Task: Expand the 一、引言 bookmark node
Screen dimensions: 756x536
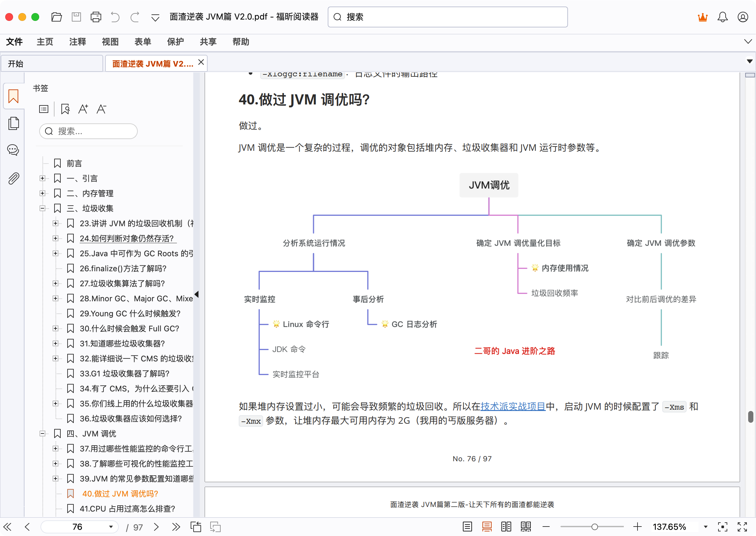Action: coord(42,178)
